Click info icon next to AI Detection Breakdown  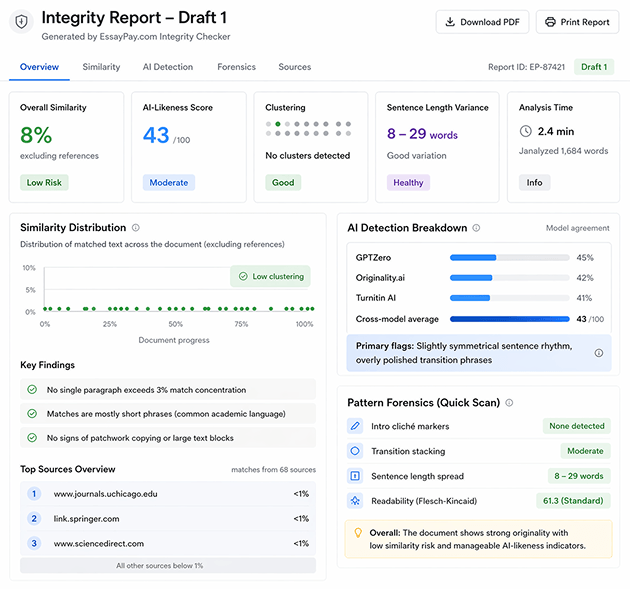(x=476, y=228)
